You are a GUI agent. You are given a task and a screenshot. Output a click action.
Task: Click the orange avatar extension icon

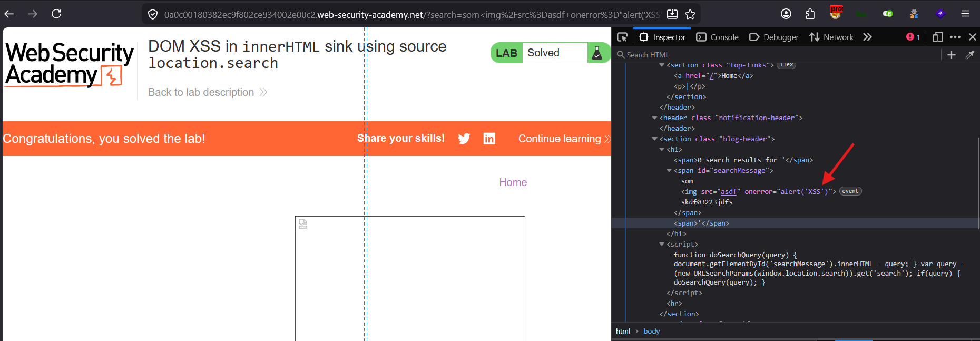[x=914, y=14]
